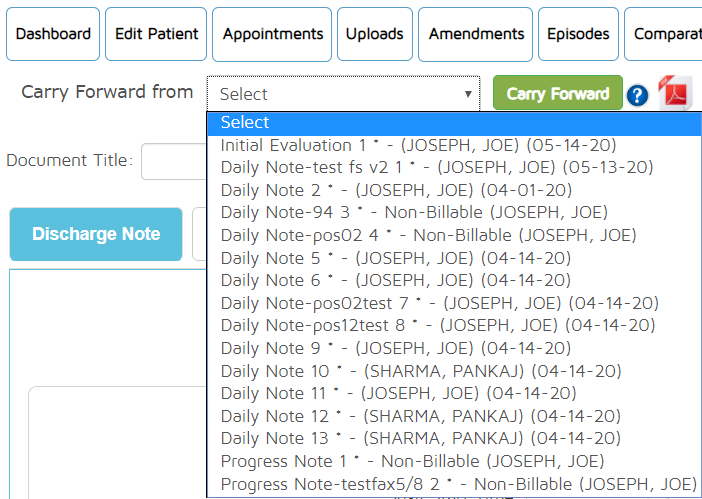Viewport: 702px width, 499px height.
Task: Open the Dashboard tab
Action: 53,34
